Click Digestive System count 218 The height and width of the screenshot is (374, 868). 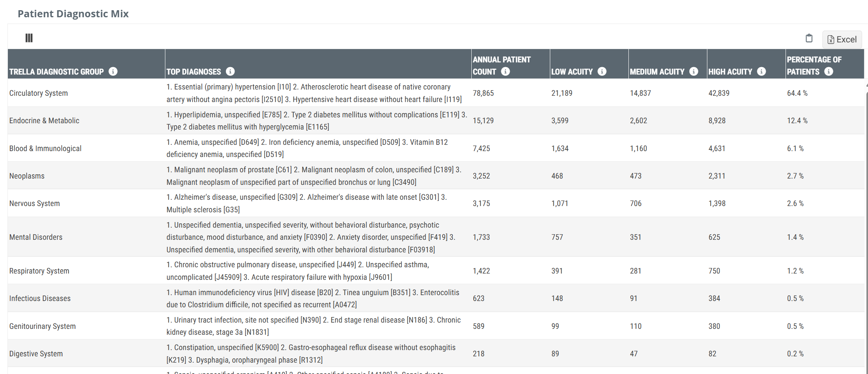pyautogui.click(x=479, y=354)
